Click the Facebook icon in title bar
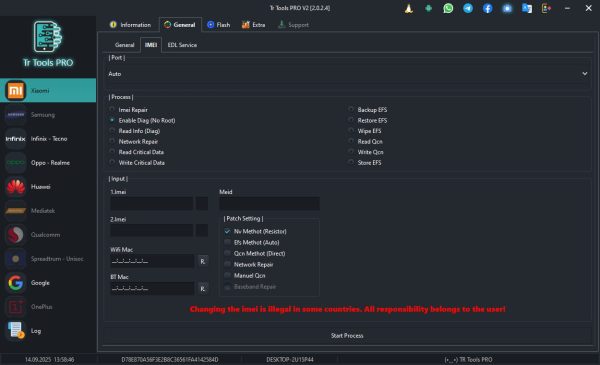The height and width of the screenshot is (365, 600). [488, 8]
